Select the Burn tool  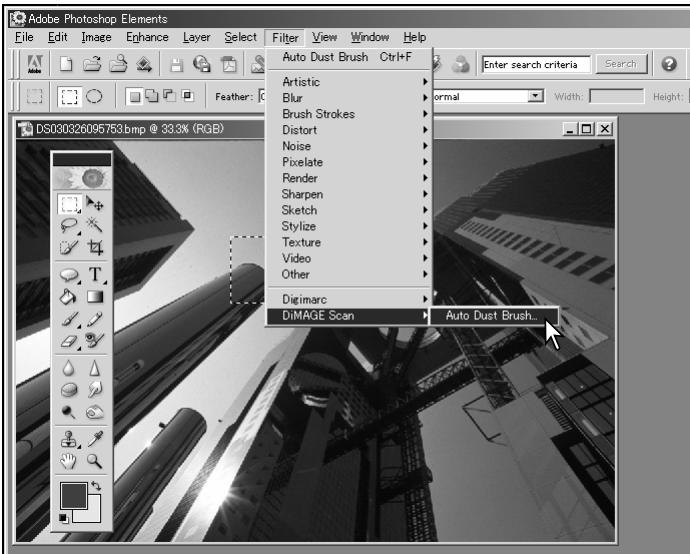[x=95, y=412]
